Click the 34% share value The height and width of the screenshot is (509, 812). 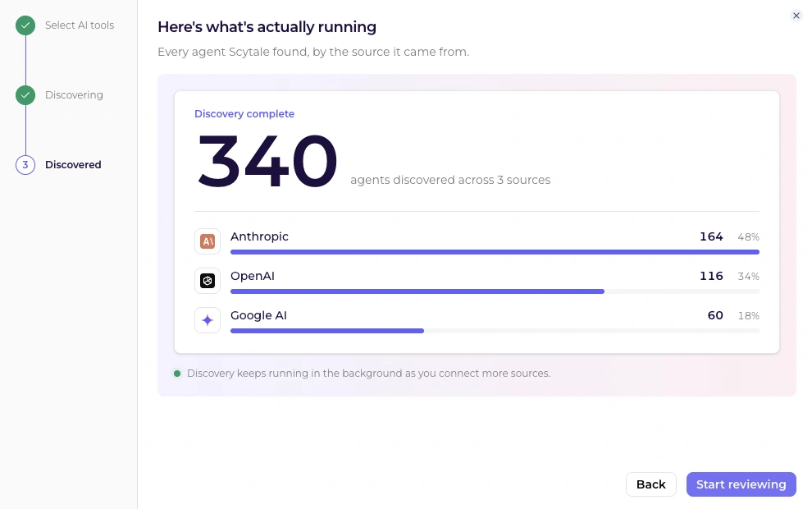(x=748, y=277)
